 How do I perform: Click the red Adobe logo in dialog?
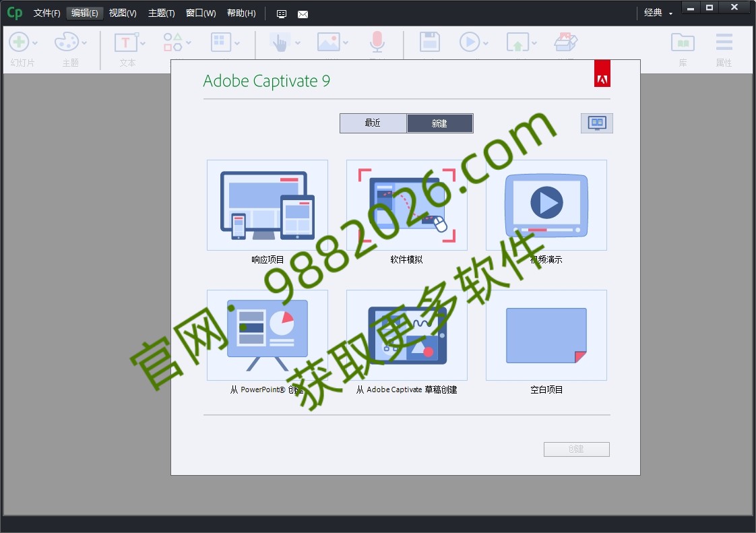[602, 73]
